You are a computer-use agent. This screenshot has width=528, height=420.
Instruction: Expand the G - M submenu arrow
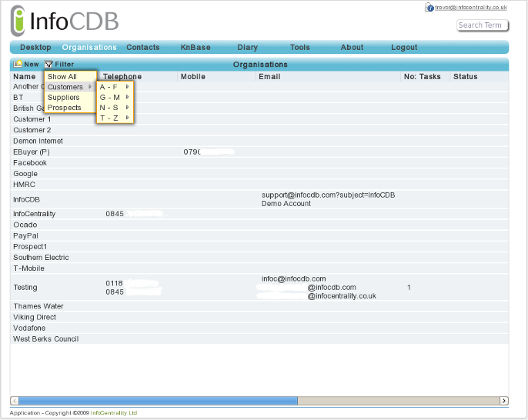[x=127, y=97]
